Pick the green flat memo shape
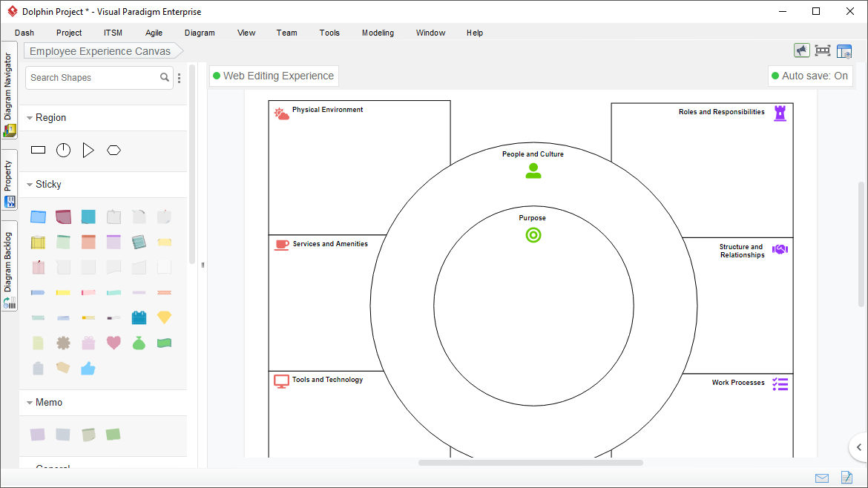 [x=114, y=435]
